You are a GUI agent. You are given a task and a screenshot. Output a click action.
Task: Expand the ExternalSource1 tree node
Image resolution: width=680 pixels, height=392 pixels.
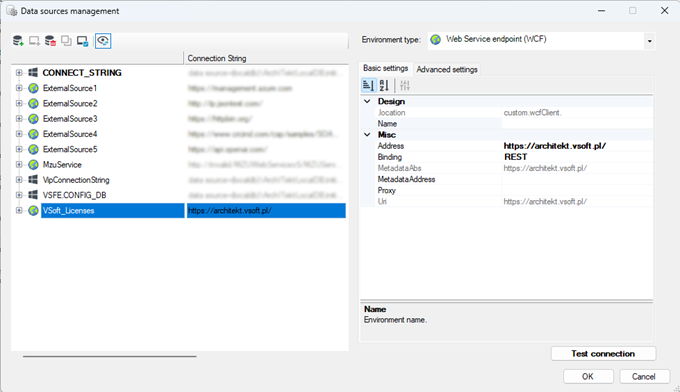(x=19, y=88)
